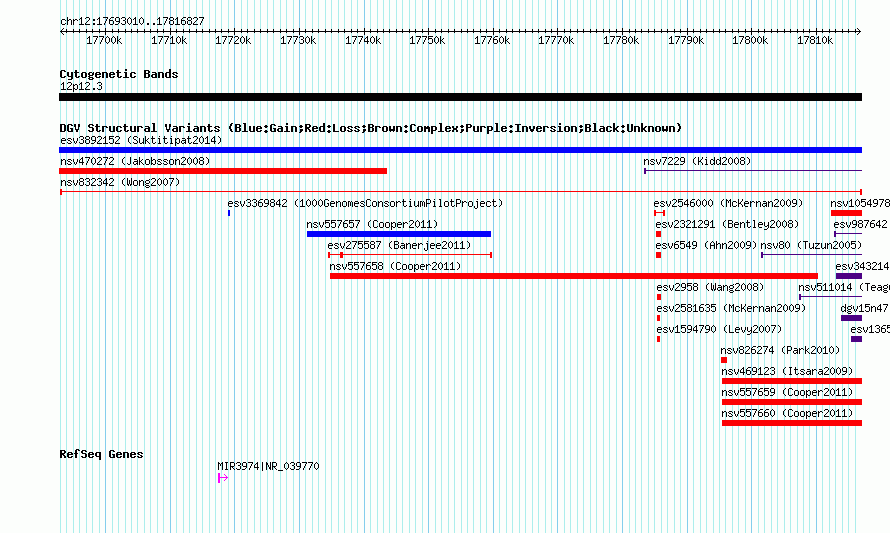Click the nsv557660 (Cooper2011) label
Screen dimensions: 890x533
[787, 413]
